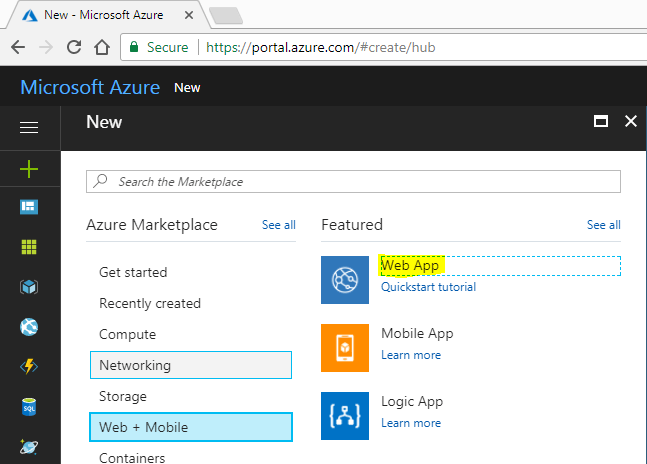Click the orange Mobile App tile icon
This screenshot has height=464, width=647.
(x=345, y=348)
